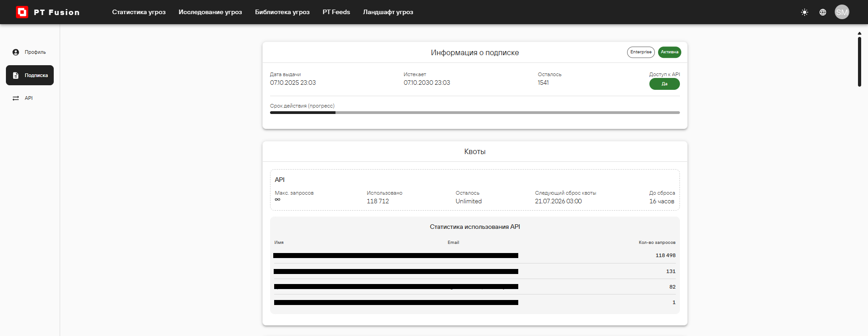Click the Информация о подписке heading

coord(475,52)
